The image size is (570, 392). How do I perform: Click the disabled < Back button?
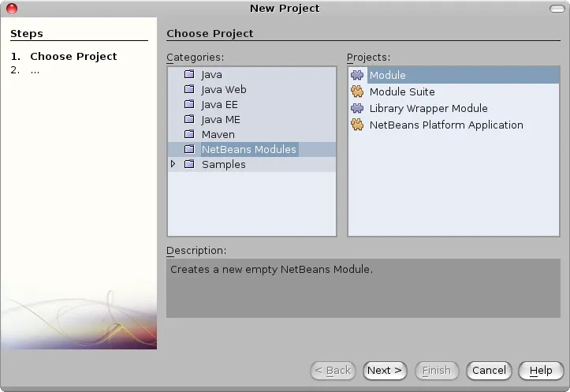coord(333,370)
